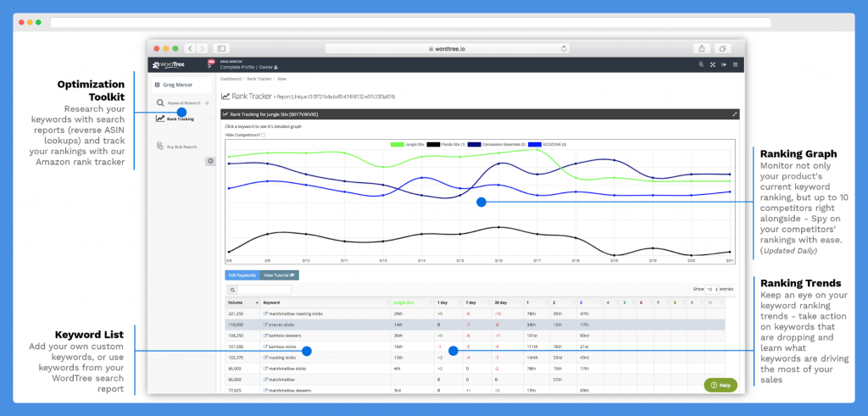Sort by the 1 day column header
The height and width of the screenshot is (416, 868).
click(x=449, y=303)
